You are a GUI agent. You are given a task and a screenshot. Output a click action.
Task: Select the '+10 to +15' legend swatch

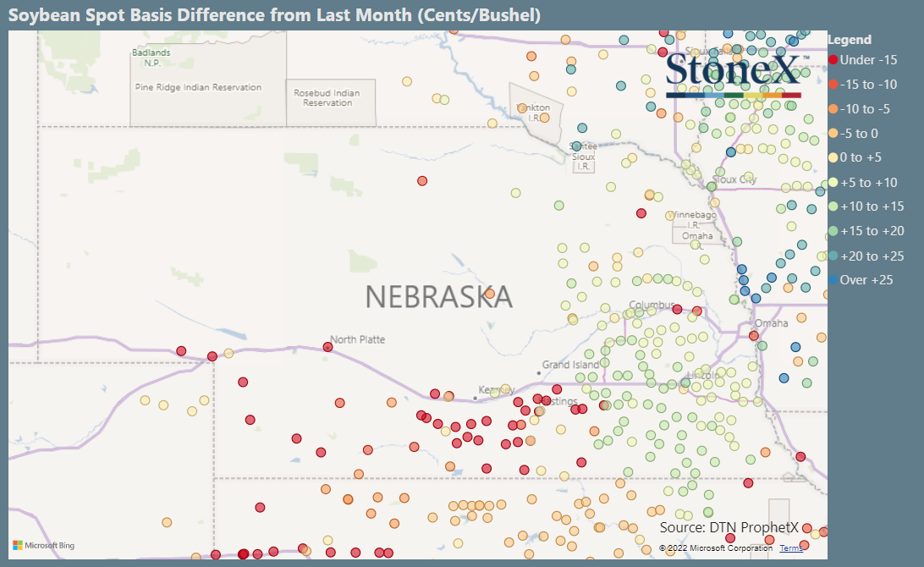tap(833, 206)
